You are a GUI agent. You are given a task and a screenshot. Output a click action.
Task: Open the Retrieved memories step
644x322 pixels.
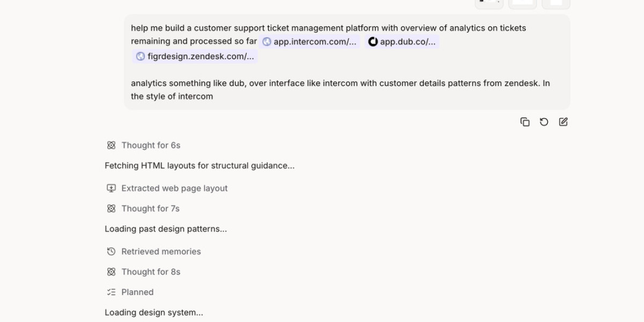(x=161, y=252)
